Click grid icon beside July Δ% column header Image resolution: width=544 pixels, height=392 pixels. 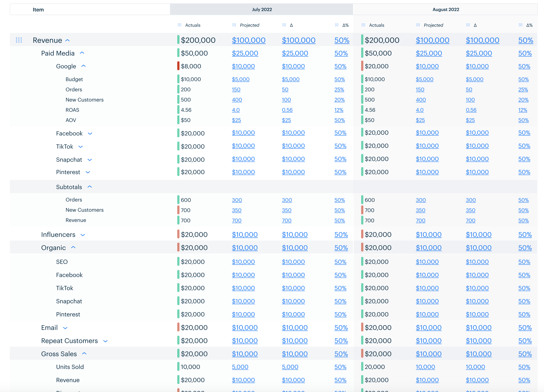[337, 25]
